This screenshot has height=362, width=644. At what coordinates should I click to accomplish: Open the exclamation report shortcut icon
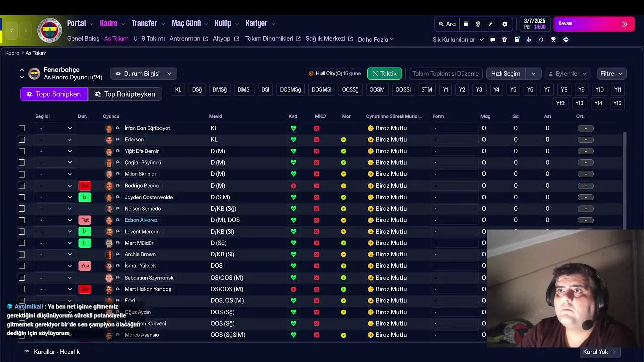[517, 39]
